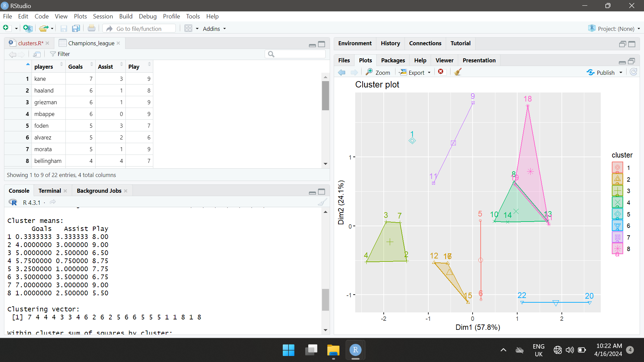Click the Zoom plot button
This screenshot has width=644, height=362.
point(378,72)
